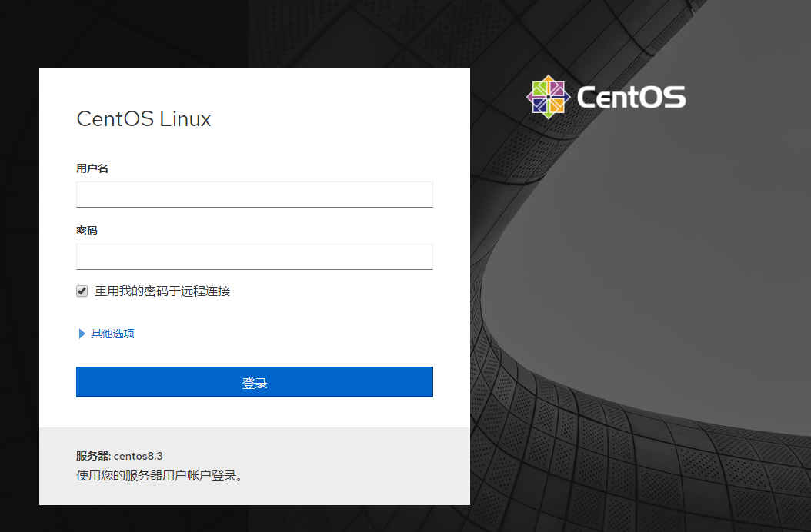Click the centos8.3 hostname text

pos(139,456)
